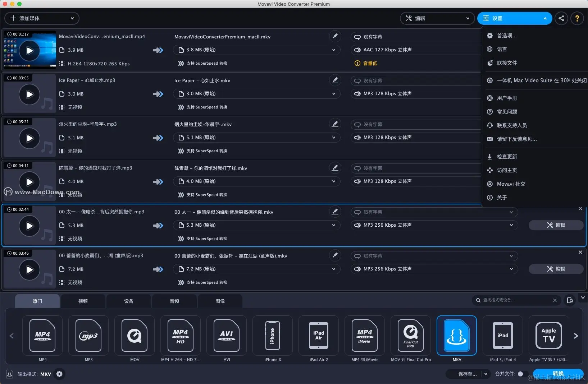Clear the format search field
This screenshot has height=384, width=588.
click(x=555, y=300)
